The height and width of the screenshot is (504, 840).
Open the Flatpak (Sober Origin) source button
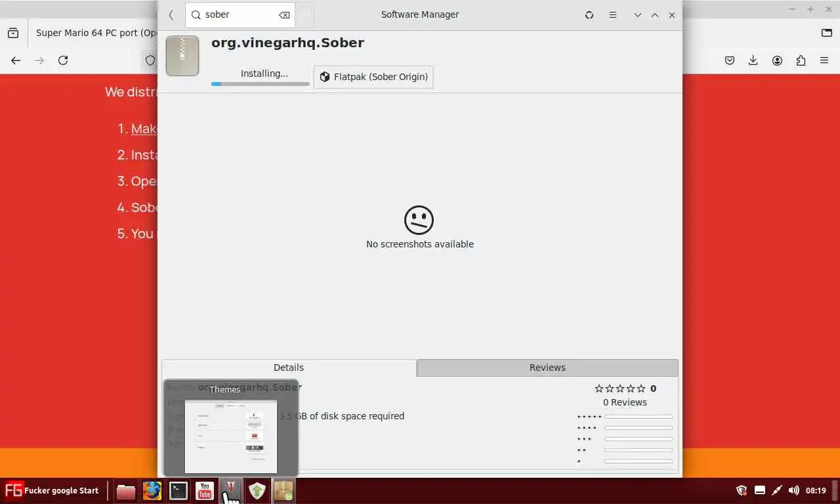point(373,77)
